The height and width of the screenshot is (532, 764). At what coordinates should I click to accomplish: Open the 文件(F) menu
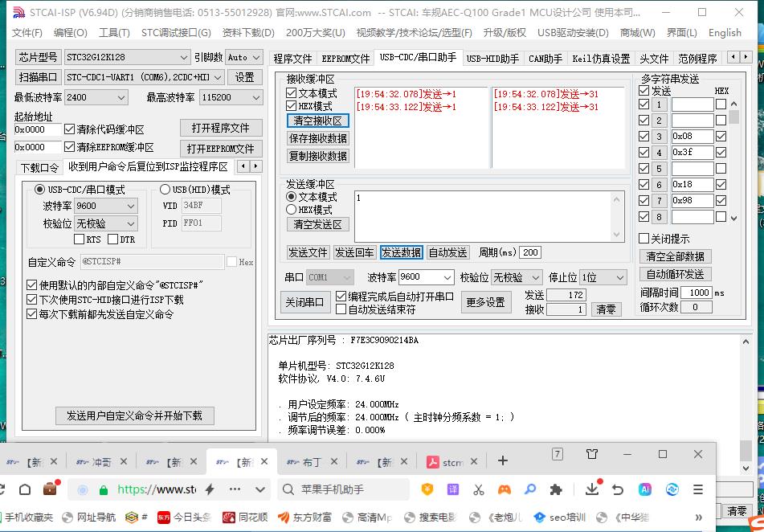(27, 33)
